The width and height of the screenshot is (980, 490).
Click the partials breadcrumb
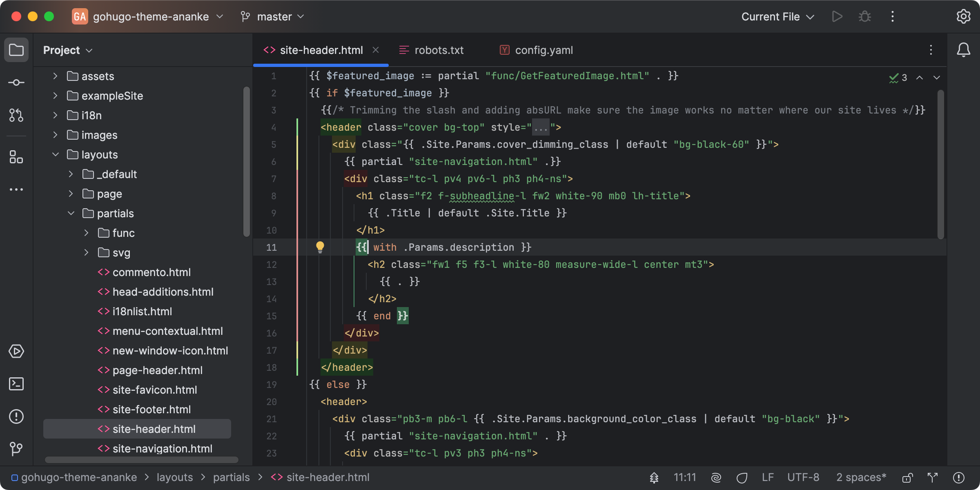(232, 477)
